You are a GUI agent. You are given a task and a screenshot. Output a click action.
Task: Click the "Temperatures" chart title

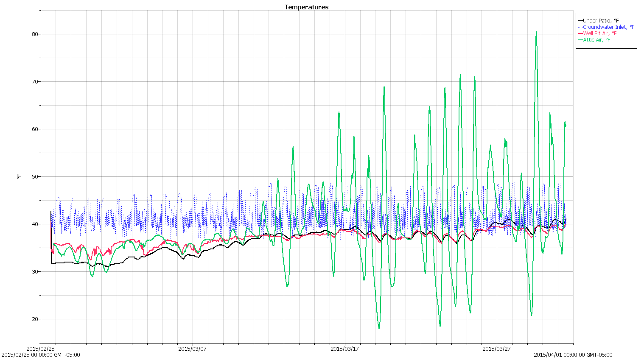coord(306,7)
